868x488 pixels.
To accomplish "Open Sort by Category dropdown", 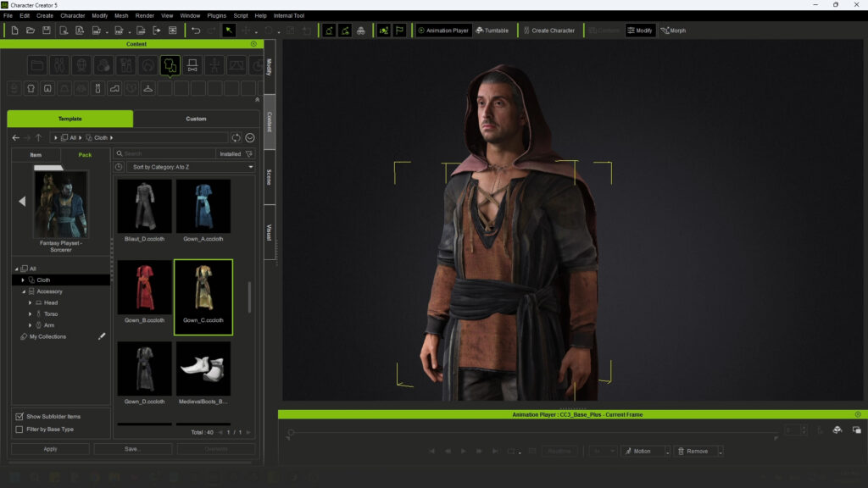I will point(191,168).
